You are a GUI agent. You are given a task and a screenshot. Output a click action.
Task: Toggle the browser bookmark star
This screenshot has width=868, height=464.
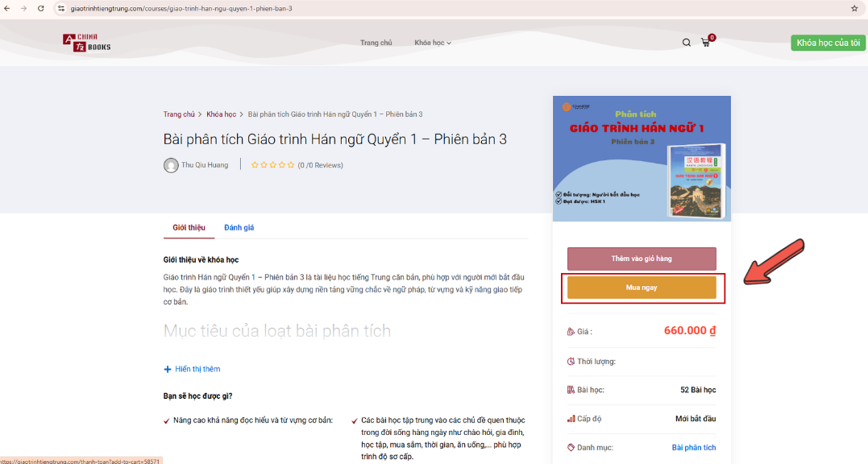pyautogui.click(x=853, y=10)
